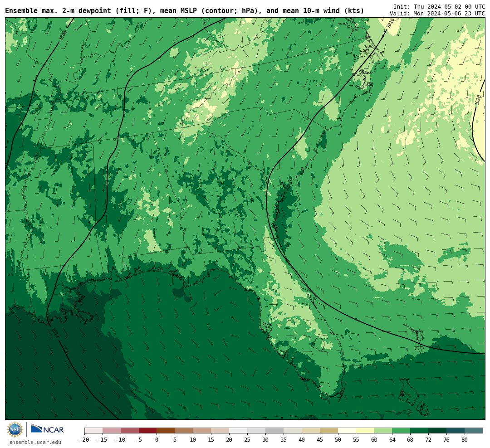Pick the 0 to 5 brown colorbar swatch
Viewport: 490px width, 448px height.
tap(166, 431)
